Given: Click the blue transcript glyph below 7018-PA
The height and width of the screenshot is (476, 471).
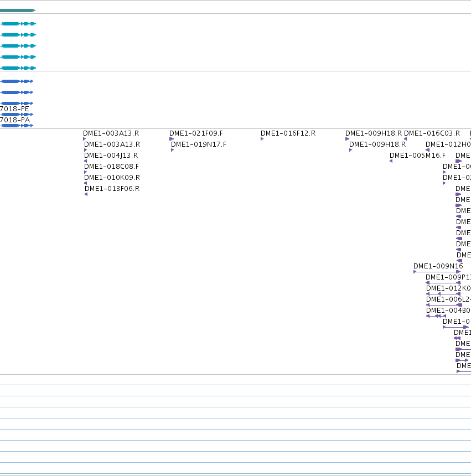Looking at the screenshot, I should (x=17, y=126).
